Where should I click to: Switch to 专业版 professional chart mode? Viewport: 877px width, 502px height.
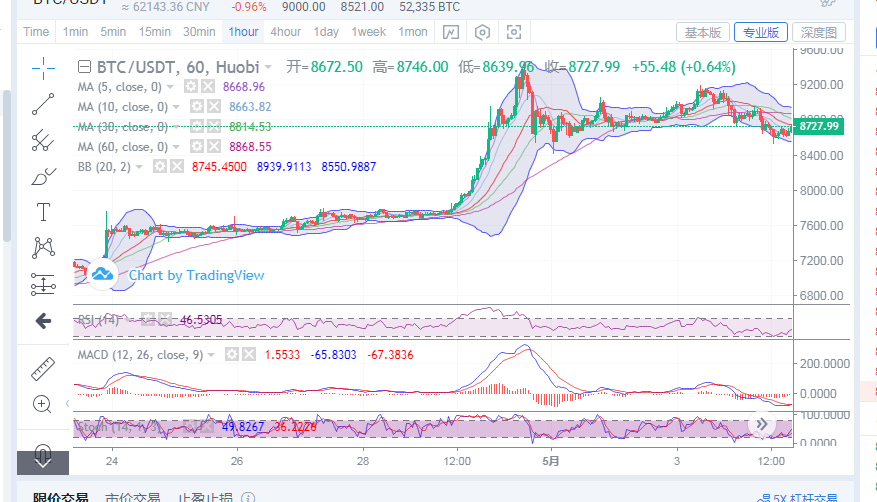tap(761, 32)
